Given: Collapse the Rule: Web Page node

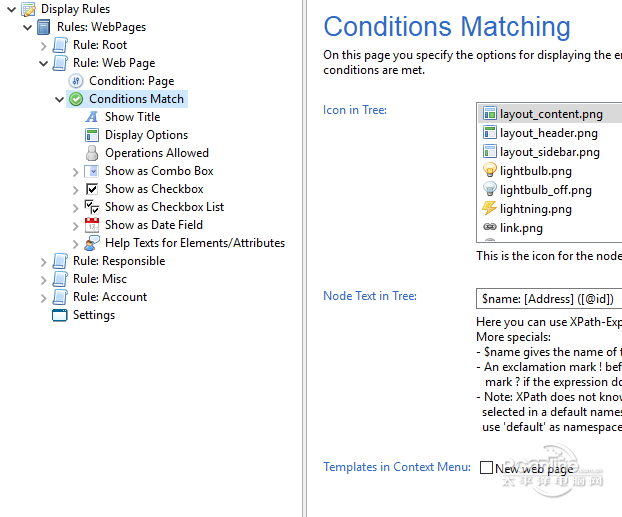Looking at the screenshot, I should click(43, 63).
